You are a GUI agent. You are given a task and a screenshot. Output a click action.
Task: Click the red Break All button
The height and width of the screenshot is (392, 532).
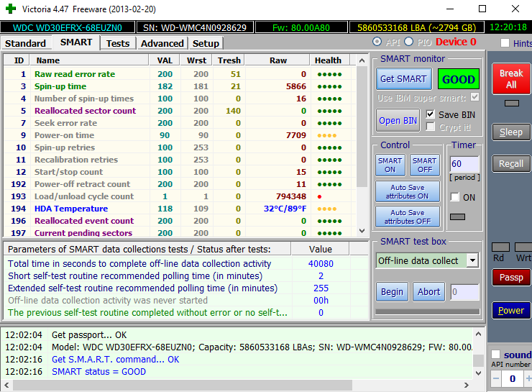[x=511, y=78]
